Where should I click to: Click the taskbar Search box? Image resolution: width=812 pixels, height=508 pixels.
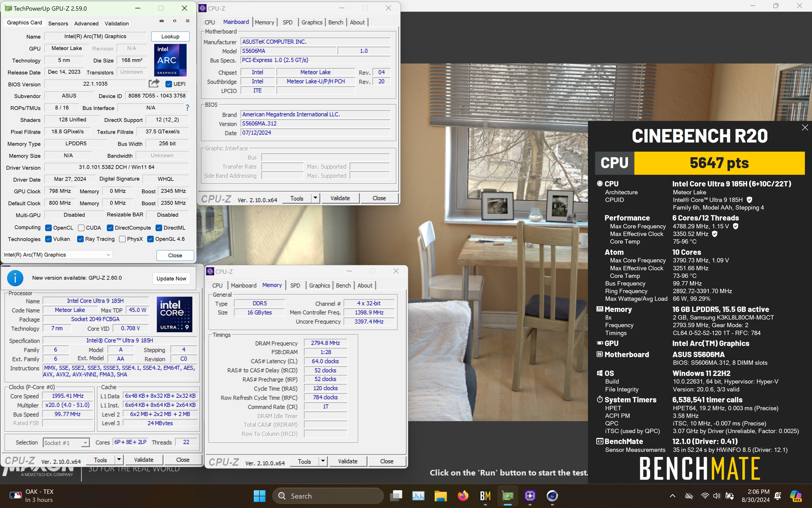point(328,496)
